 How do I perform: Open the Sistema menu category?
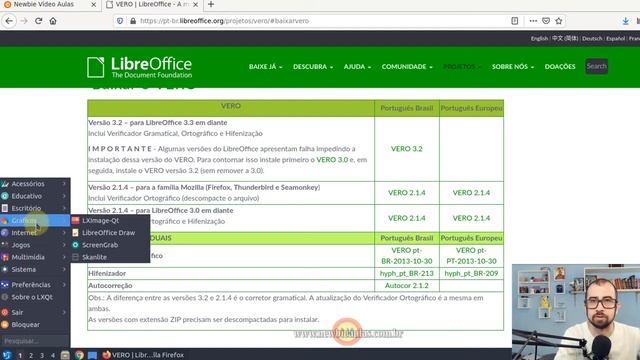(x=35, y=269)
